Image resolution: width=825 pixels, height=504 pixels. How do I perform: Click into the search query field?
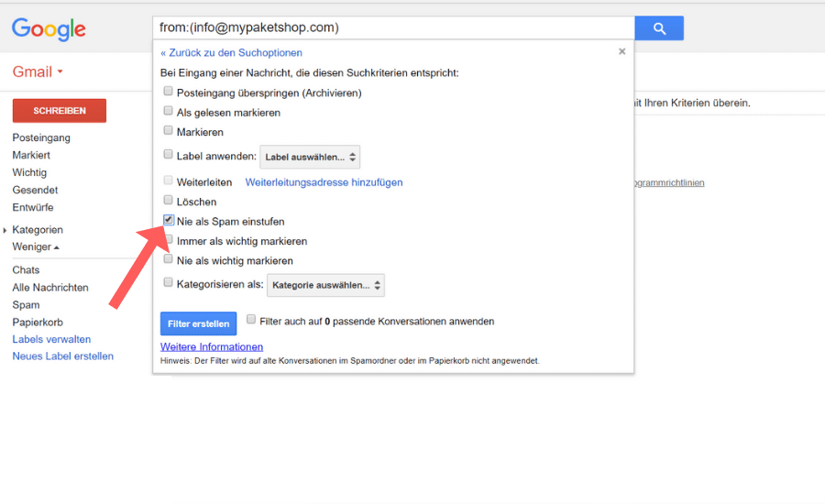[x=392, y=28]
